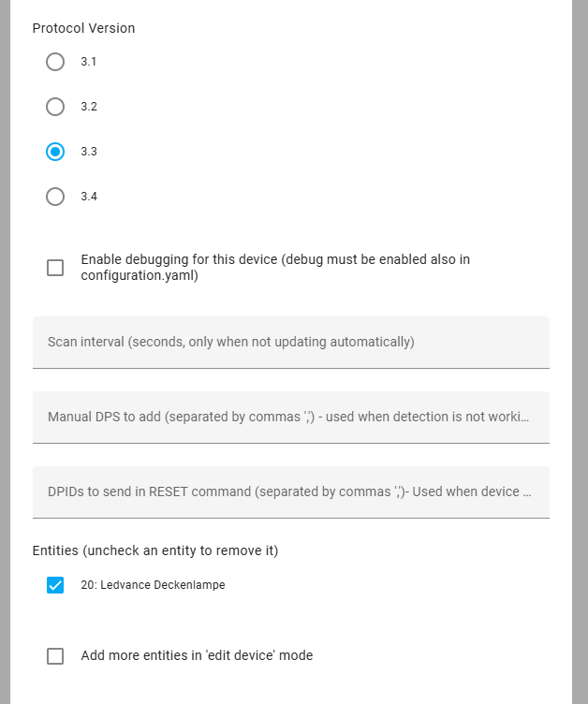Click the "3.1" label text
The image size is (588, 704).
tap(89, 62)
